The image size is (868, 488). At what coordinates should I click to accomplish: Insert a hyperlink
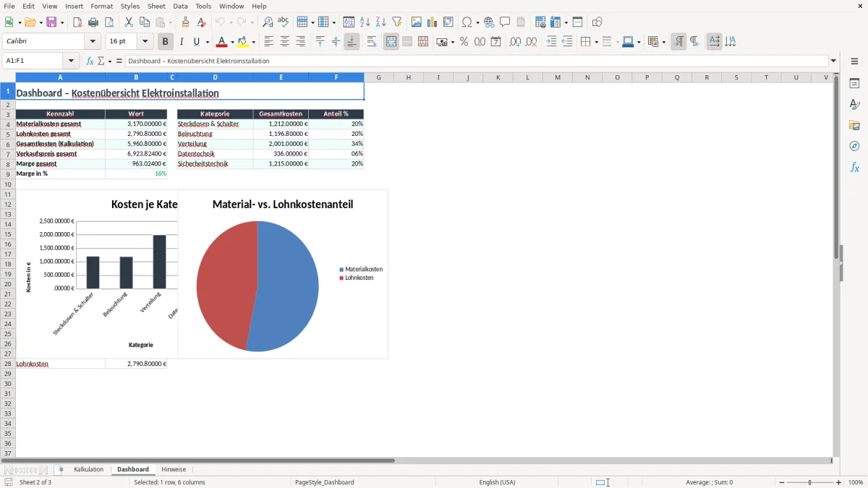489,22
